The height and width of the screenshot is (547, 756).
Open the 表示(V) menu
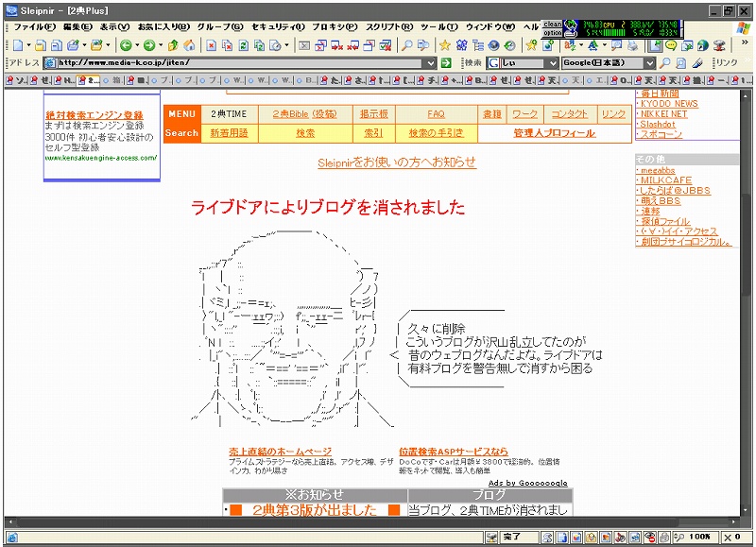(x=114, y=27)
